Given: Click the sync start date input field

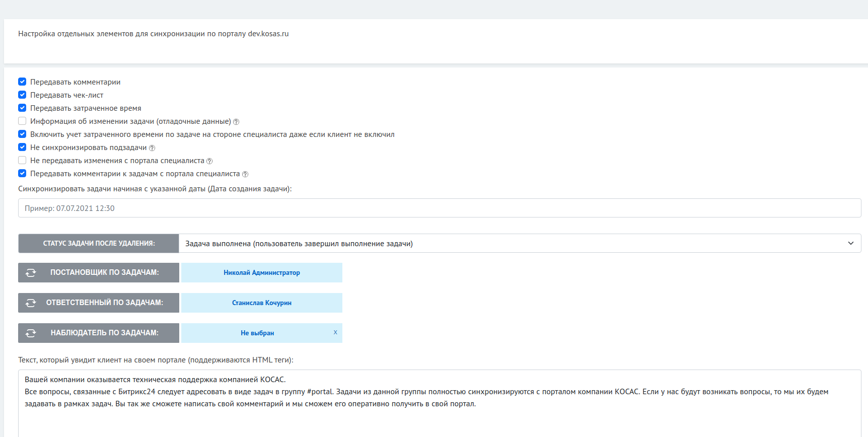Looking at the screenshot, I should tap(439, 208).
